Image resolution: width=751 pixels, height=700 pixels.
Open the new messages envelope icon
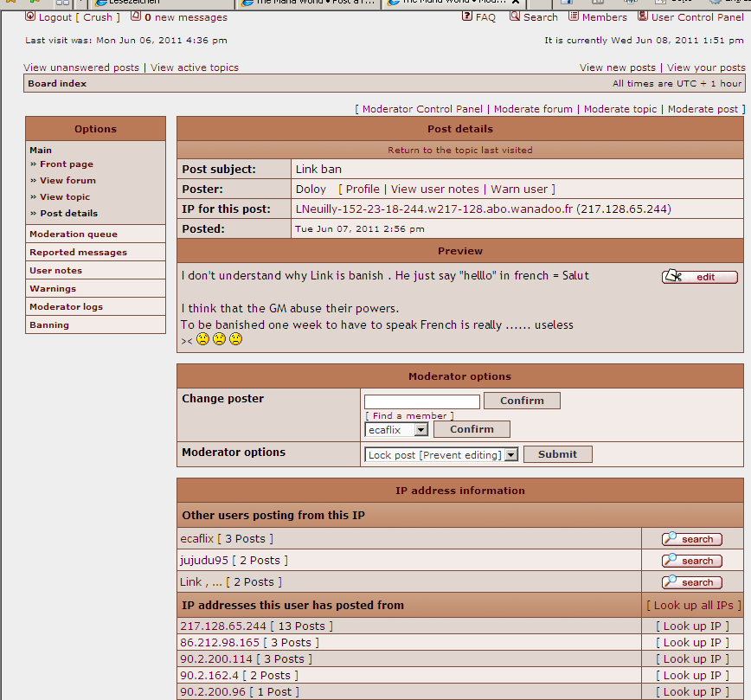point(136,16)
